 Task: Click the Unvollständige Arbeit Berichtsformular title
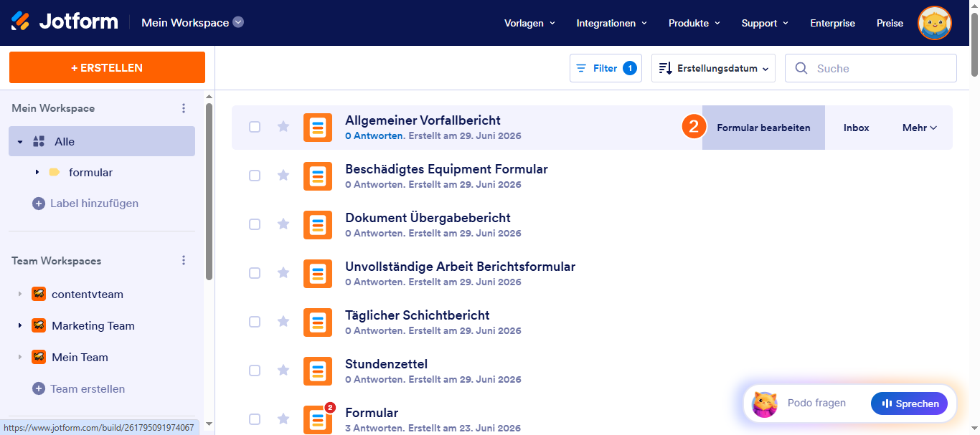coord(461,267)
